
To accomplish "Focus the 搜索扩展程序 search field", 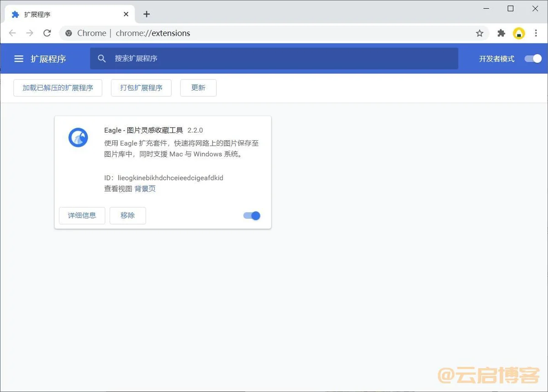I will click(x=274, y=58).
